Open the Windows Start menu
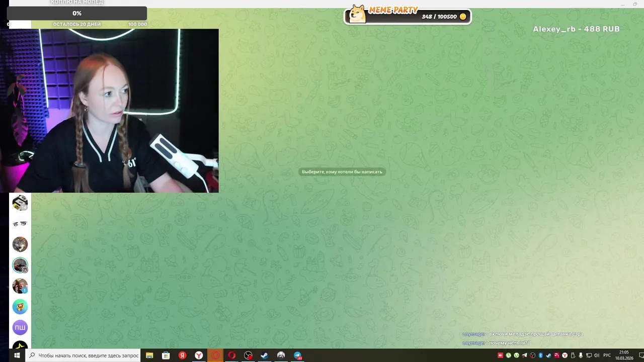The image size is (644, 362). (17, 355)
